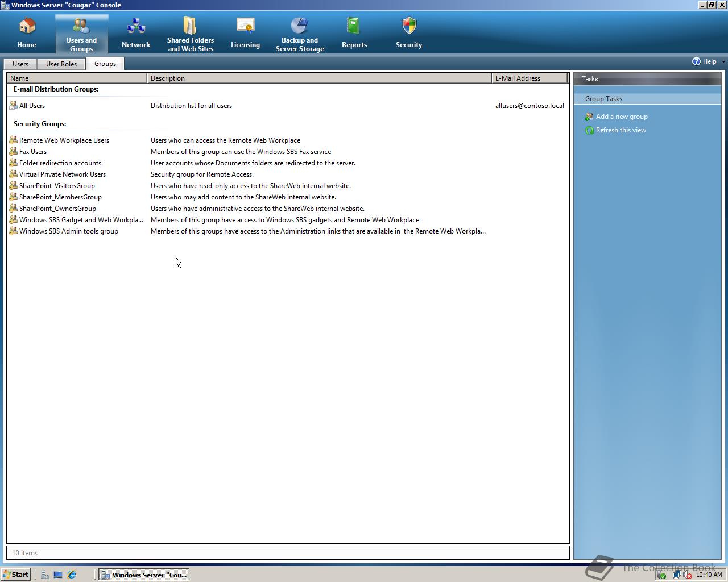Select the Groups tab
This screenshot has width=728, height=582.
click(105, 64)
